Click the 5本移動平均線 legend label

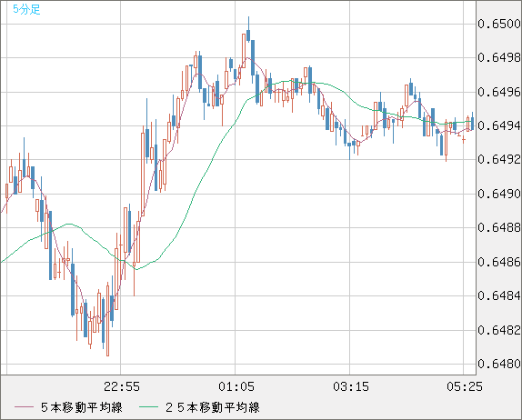pyautogui.click(x=82, y=407)
